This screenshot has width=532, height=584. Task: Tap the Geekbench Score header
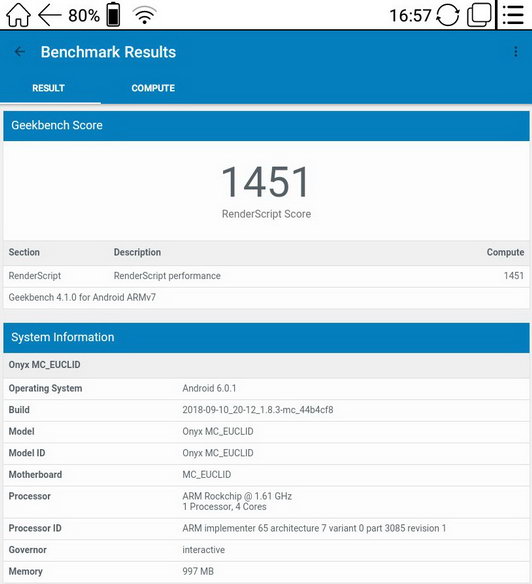tap(266, 126)
